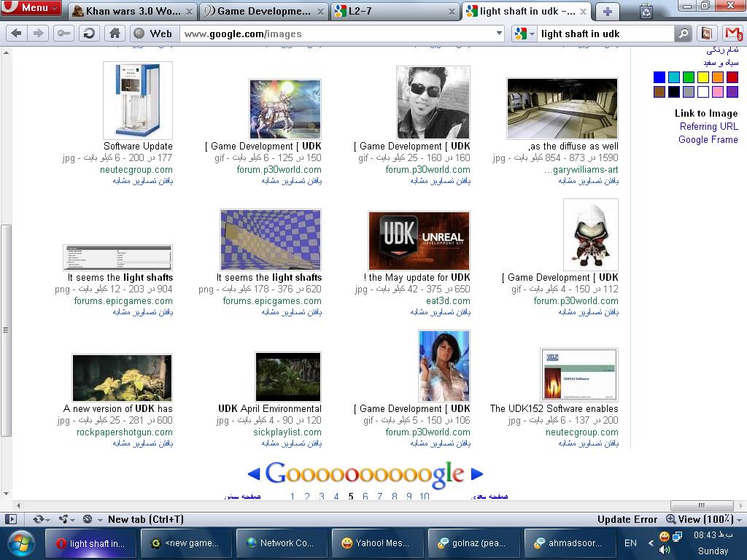Image resolution: width=747 pixels, height=560 pixels.
Task: Pick the pink color filter swatch
Action: click(718, 91)
